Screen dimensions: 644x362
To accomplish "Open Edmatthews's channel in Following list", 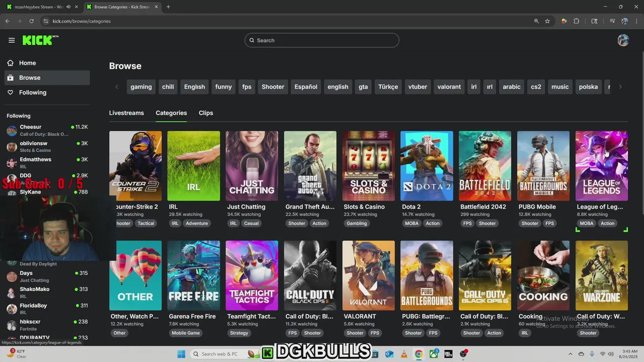I will point(47,162).
